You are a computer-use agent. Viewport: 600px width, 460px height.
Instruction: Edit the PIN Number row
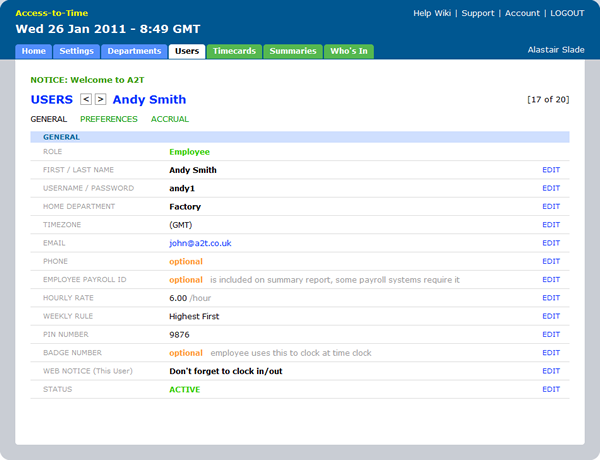pyautogui.click(x=551, y=334)
